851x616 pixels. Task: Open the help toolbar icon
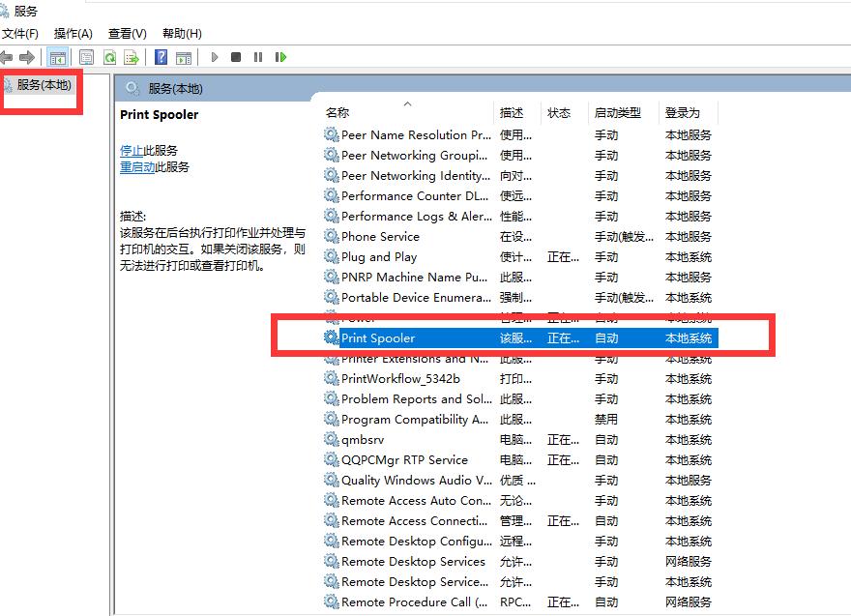[x=161, y=57]
